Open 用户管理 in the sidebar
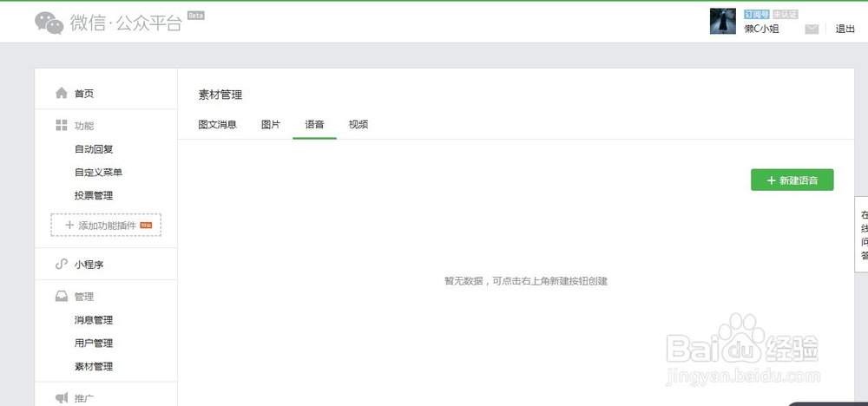This screenshot has height=406, width=868. (x=94, y=343)
